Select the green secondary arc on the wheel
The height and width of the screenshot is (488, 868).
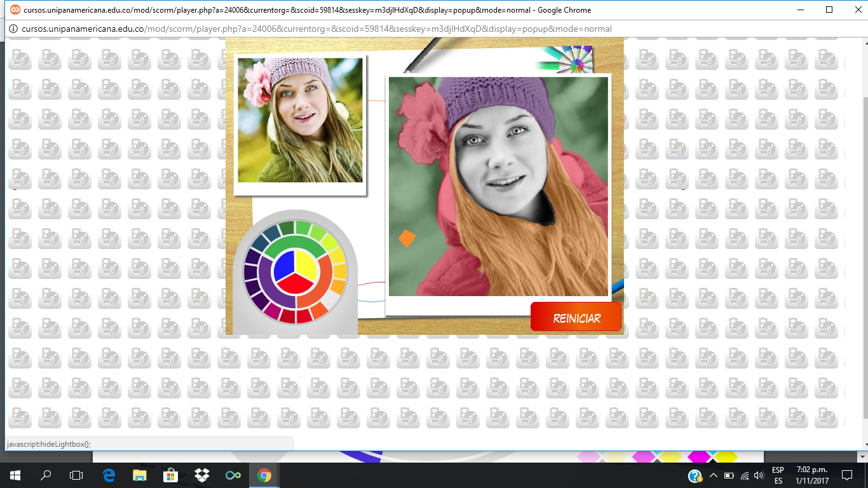[295, 242]
